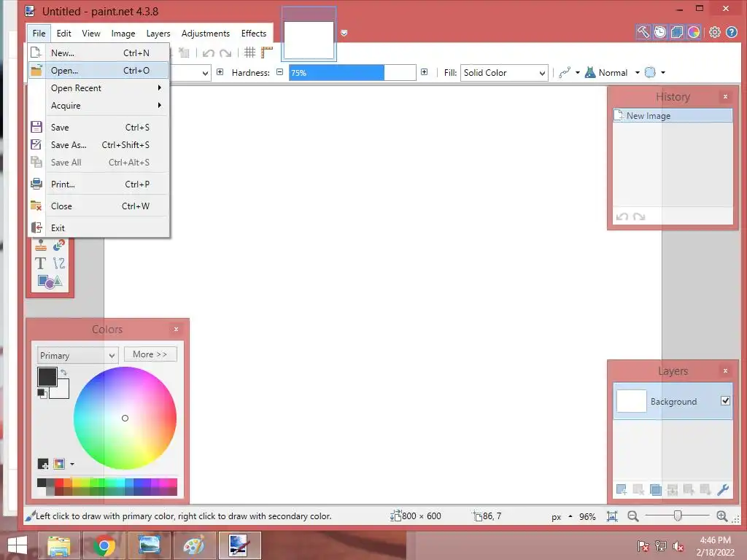Open the antialiasing mode dropdown arrow

point(578,73)
